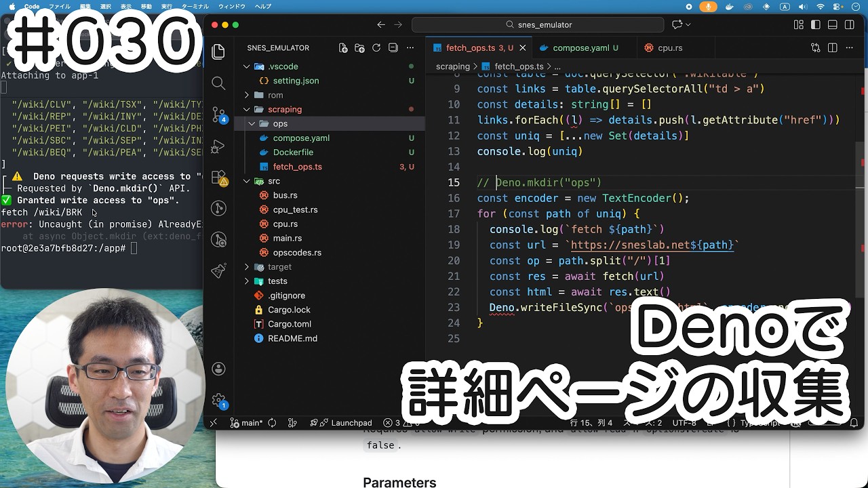Open the Manage gear in activity bar
The image size is (868, 488).
(x=218, y=401)
